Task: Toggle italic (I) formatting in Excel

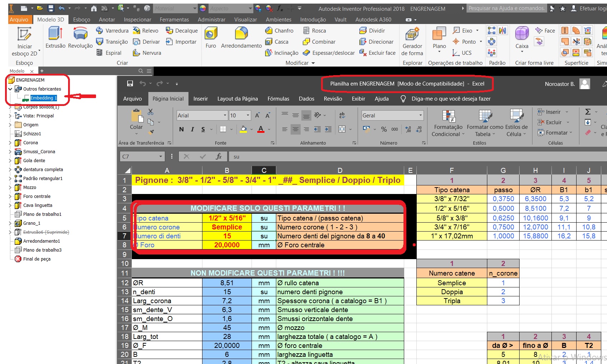Action: tap(192, 129)
